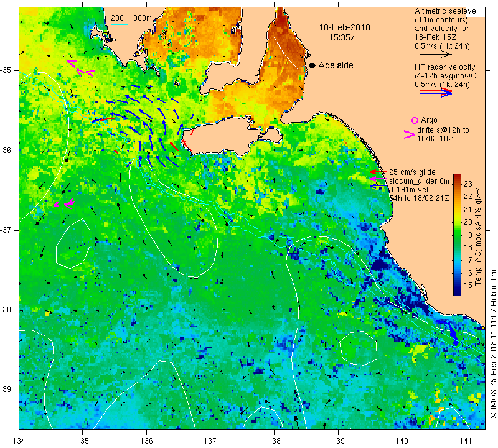
Task: Click the '25 cm/s glide' label
Action: (412, 172)
